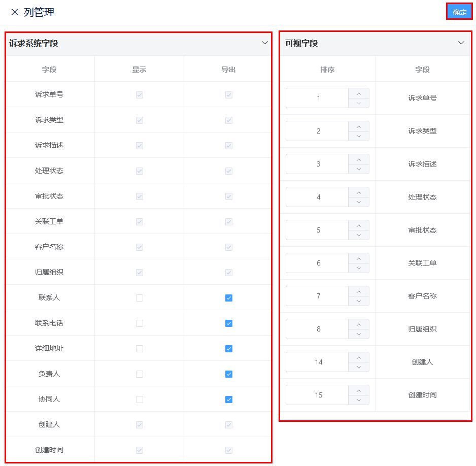Decrease sort order for 诉求描述 row

359,169
